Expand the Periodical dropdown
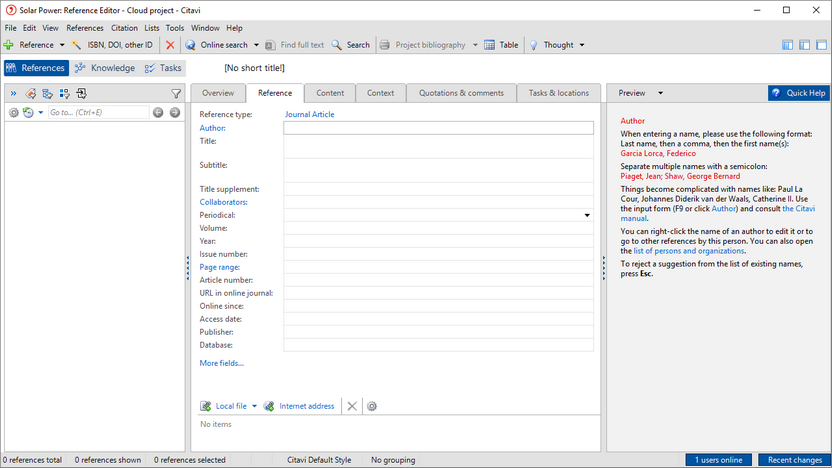The width and height of the screenshot is (832, 468). tap(587, 215)
